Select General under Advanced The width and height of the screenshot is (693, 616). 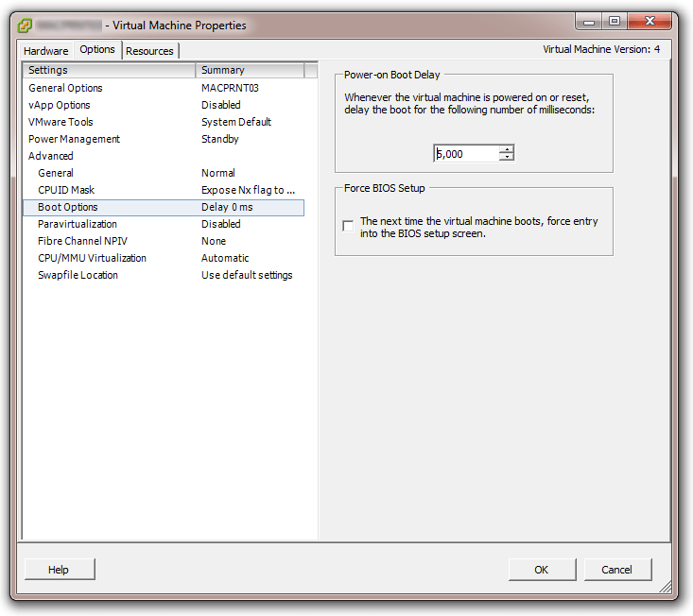pyautogui.click(x=163, y=173)
